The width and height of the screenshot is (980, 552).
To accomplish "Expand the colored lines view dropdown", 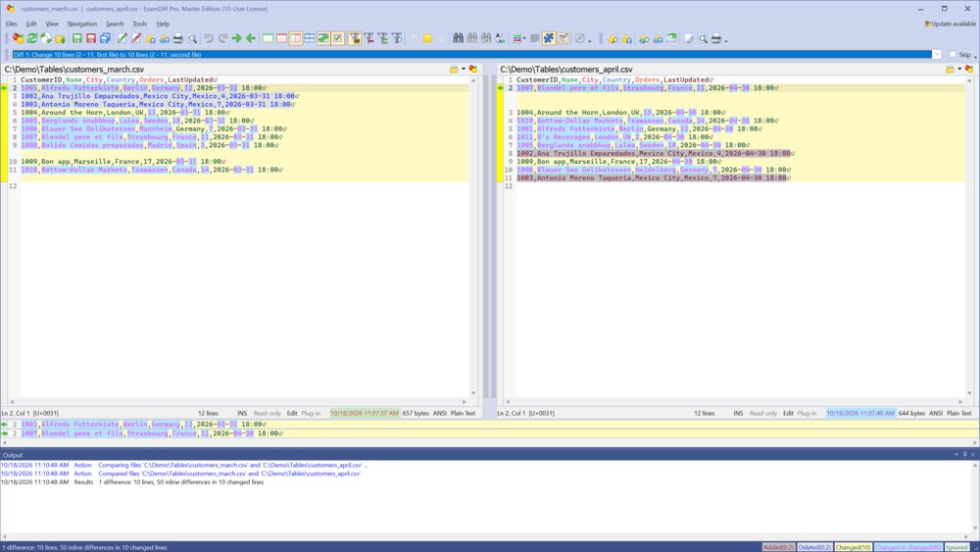I will (523, 39).
